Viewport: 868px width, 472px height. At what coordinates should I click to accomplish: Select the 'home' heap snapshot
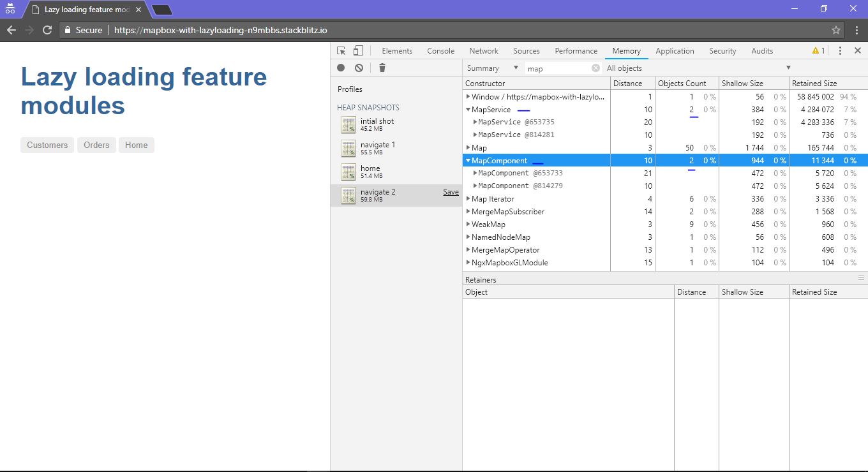point(396,172)
